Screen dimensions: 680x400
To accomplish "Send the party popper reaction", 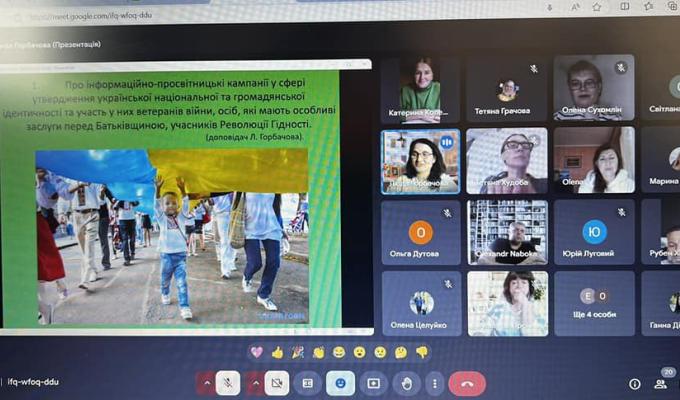I will tap(298, 352).
